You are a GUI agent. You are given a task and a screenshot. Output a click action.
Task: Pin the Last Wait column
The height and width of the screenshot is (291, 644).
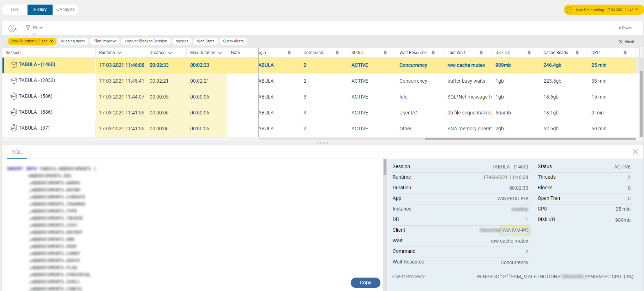point(481,53)
